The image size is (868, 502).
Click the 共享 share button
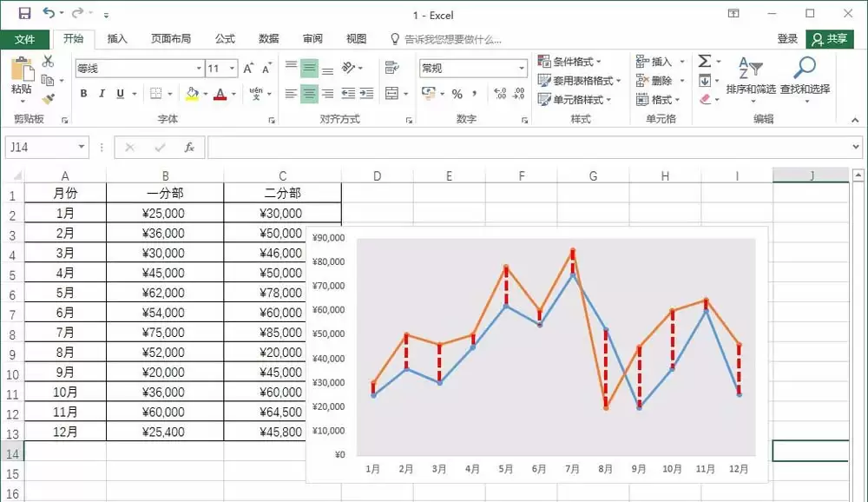(x=830, y=39)
